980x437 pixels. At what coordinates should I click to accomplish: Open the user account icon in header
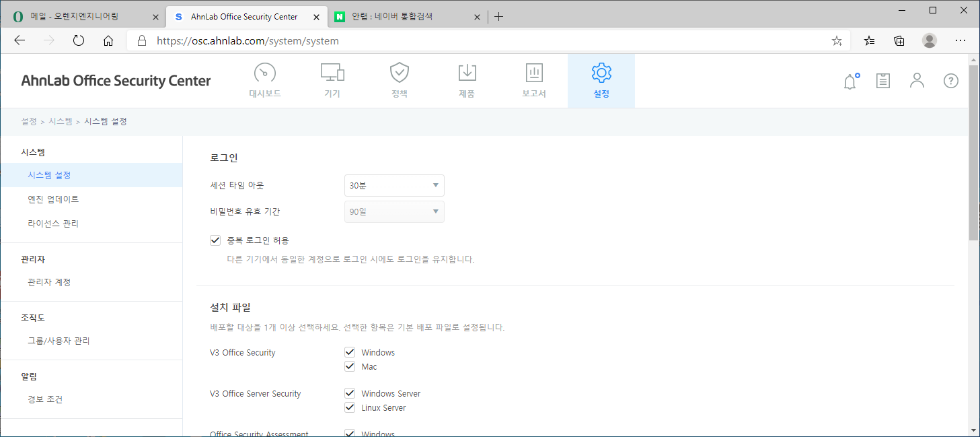pos(917,81)
